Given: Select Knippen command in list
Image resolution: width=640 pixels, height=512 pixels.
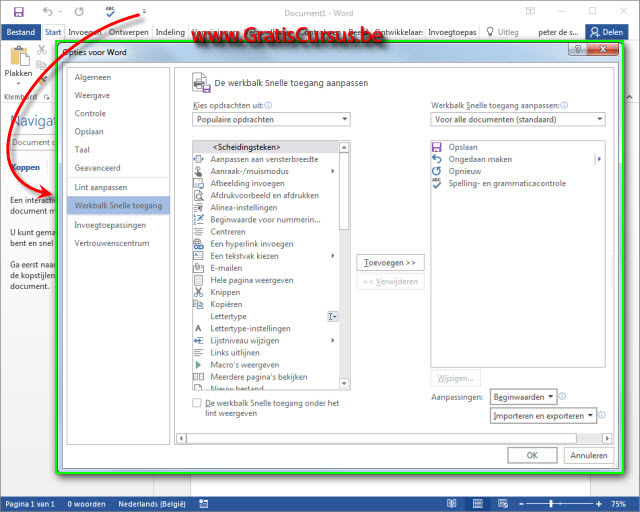Looking at the screenshot, I should tap(265, 292).
